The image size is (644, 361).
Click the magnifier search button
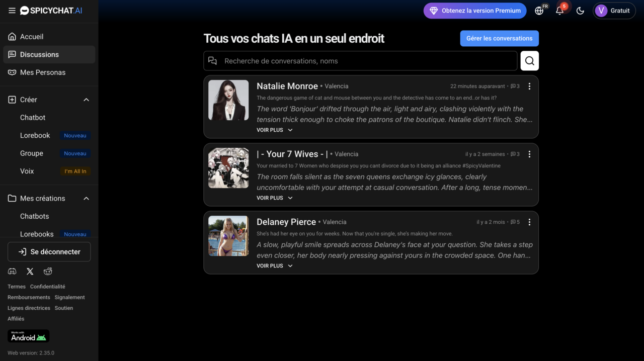pos(529,61)
